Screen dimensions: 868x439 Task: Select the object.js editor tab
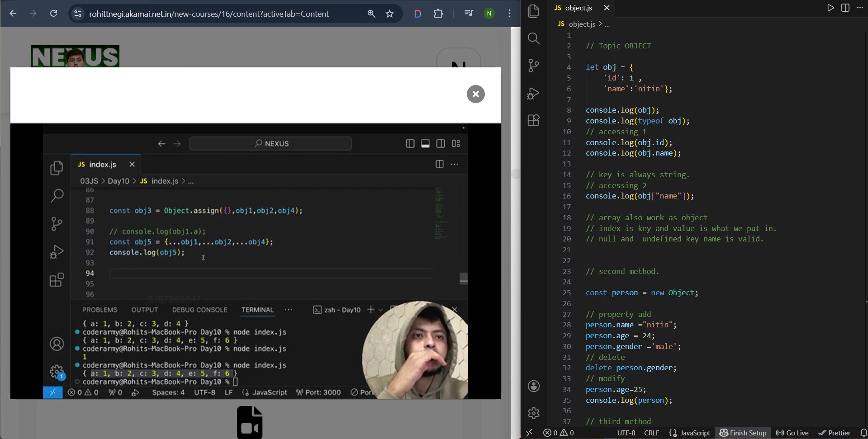coord(578,8)
